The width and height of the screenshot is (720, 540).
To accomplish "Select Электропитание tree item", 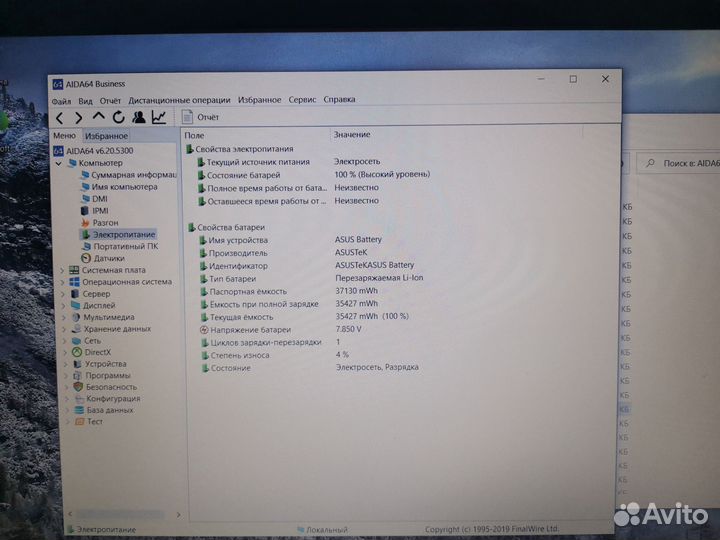I will [118, 235].
